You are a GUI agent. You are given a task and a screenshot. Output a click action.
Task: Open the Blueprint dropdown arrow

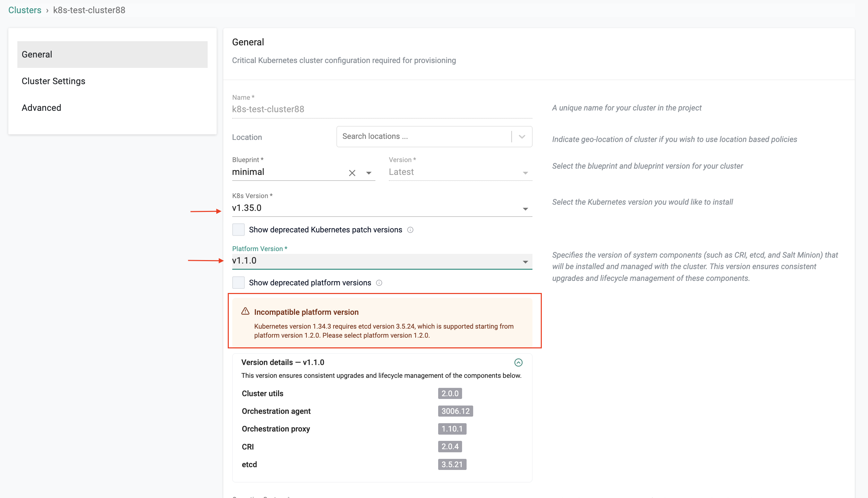pos(369,173)
